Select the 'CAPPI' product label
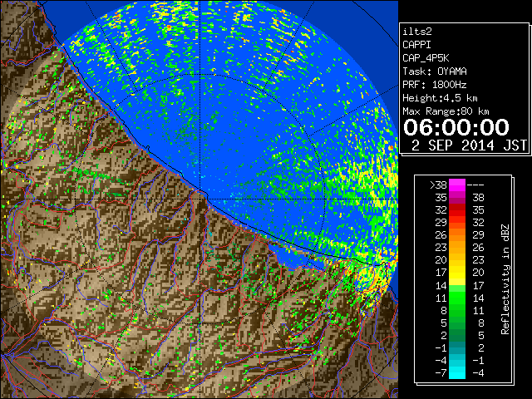Screen dimensions: 532x399 [x=416, y=45]
